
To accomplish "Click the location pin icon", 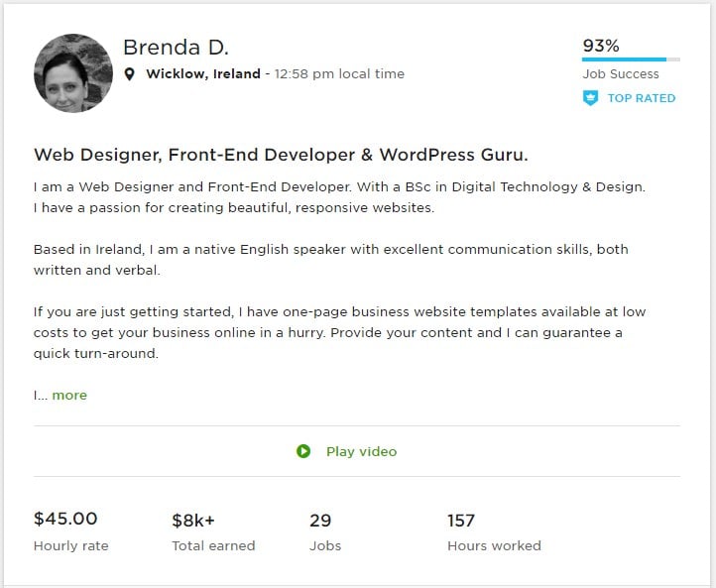I will pos(130,74).
